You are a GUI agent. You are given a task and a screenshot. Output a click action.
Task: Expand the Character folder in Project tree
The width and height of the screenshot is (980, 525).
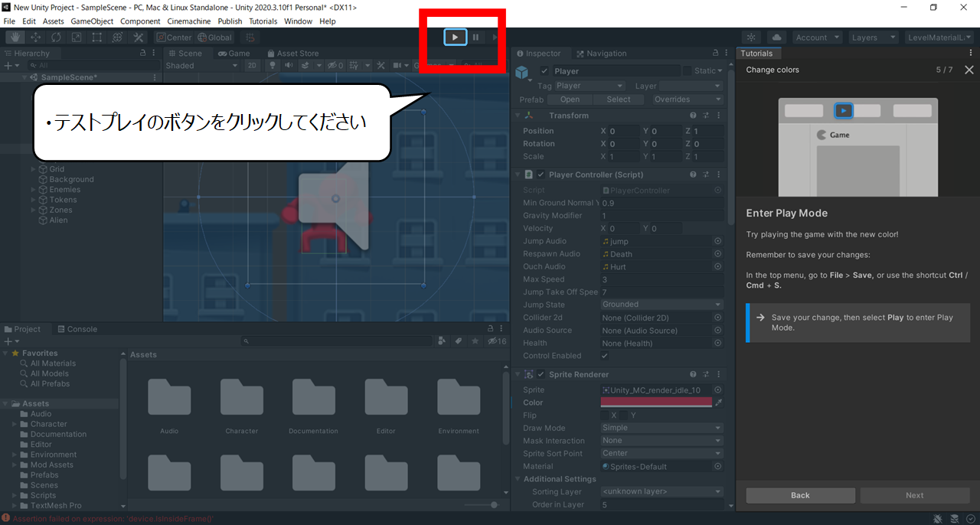tap(15, 424)
